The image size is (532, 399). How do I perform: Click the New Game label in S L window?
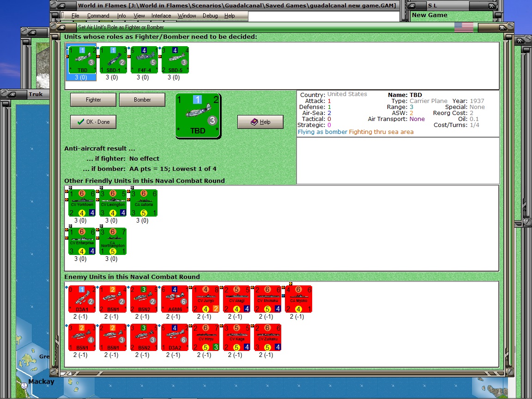coord(429,15)
